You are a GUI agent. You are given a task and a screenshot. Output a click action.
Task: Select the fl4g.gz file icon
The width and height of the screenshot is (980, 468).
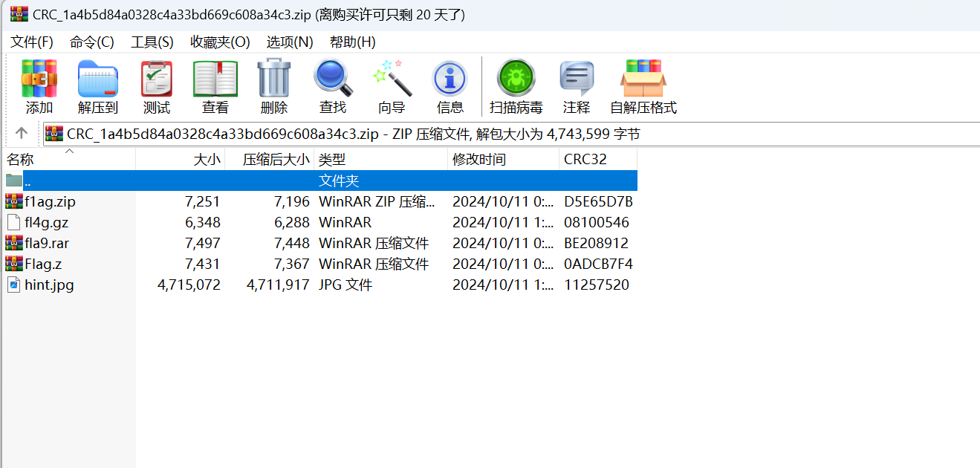13,222
